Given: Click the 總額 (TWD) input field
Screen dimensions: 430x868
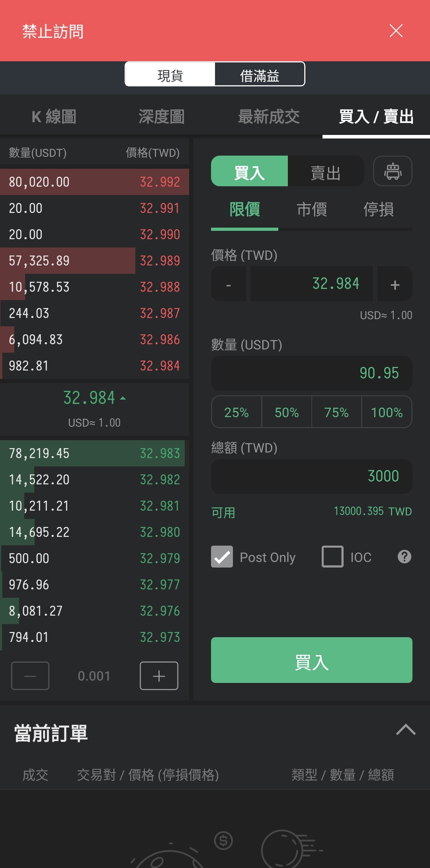Looking at the screenshot, I should point(311,476).
